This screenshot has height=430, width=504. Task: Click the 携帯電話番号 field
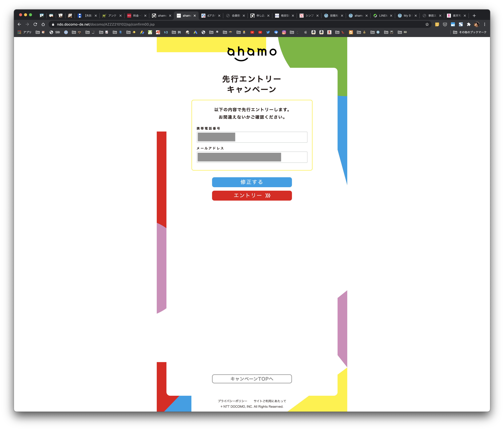(x=252, y=137)
